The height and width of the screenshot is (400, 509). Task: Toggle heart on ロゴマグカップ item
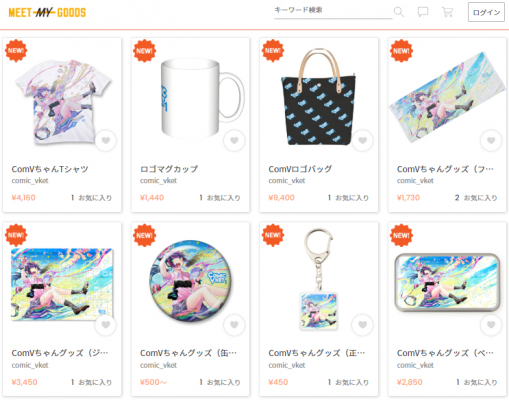point(234,141)
